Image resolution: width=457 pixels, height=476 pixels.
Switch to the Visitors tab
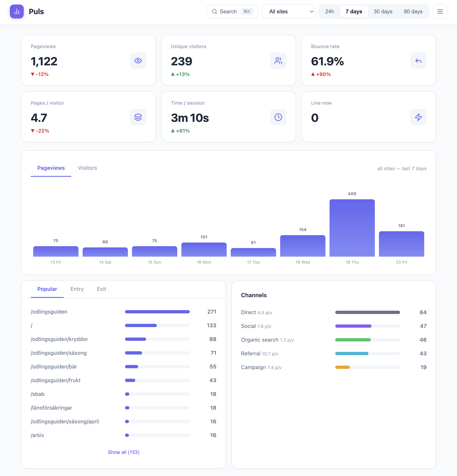click(87, 168)
